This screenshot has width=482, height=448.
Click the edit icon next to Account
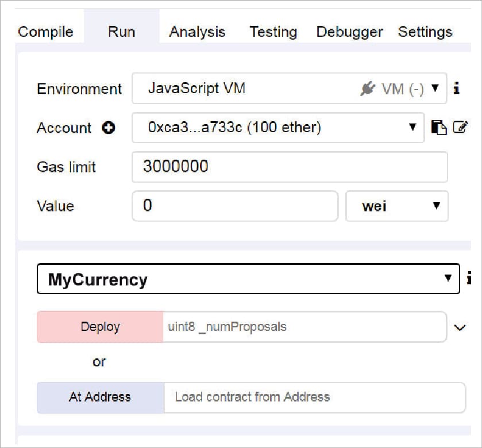(460, 128)
